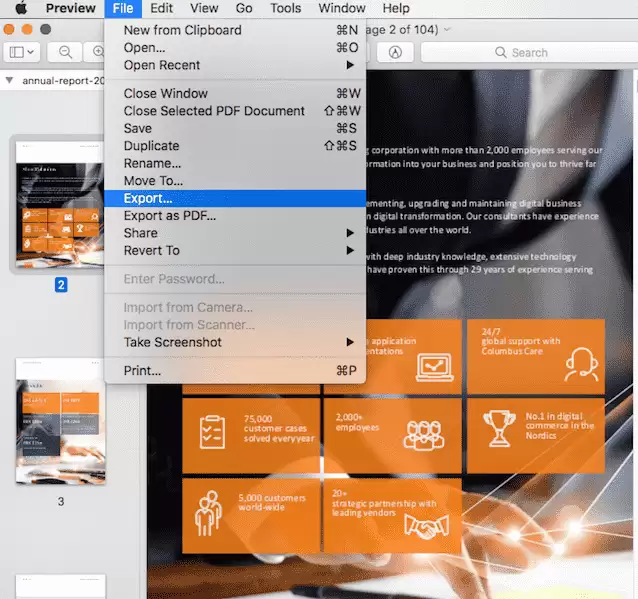Select Export... from the File menu
Screen dimensions: 638x599
pyautogui.click(x=148, y=198)
